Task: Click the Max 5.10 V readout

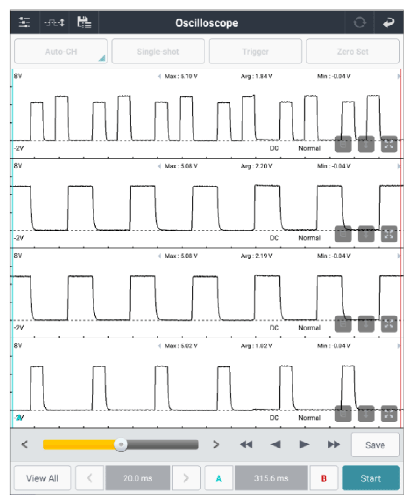Action: [181, 76]
